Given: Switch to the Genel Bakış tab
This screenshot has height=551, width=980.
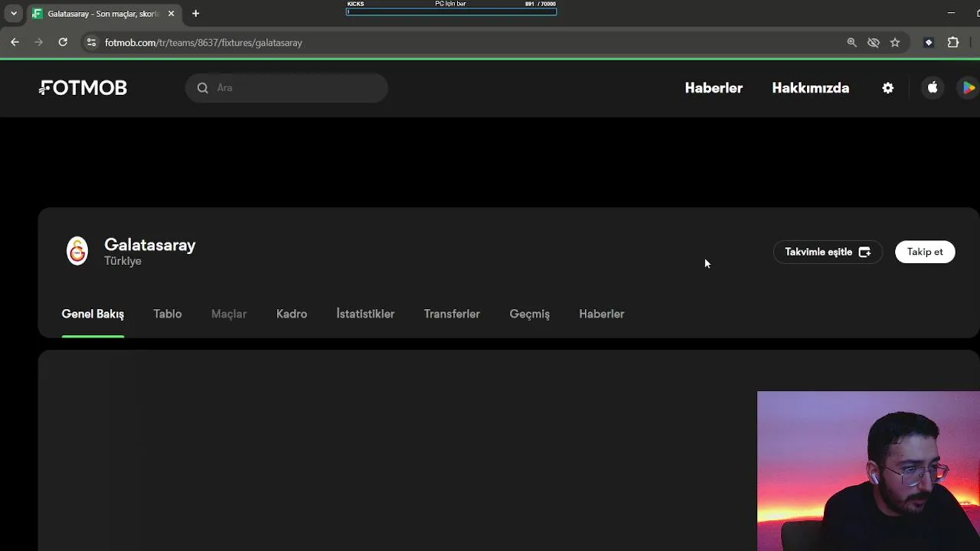Looking at the screenshot, I should pos(93,314).
